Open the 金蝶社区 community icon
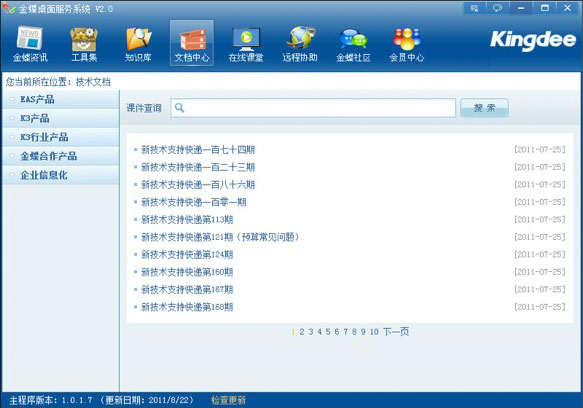 (x=353, y=44)
